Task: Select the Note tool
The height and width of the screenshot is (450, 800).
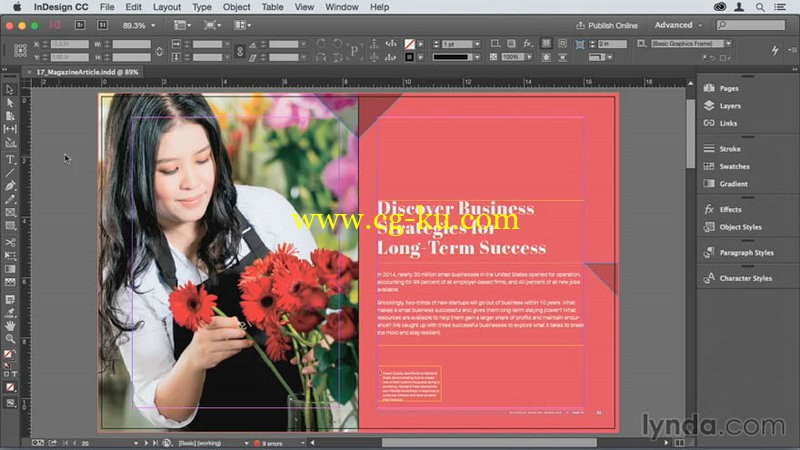Action: pos(10,299)
